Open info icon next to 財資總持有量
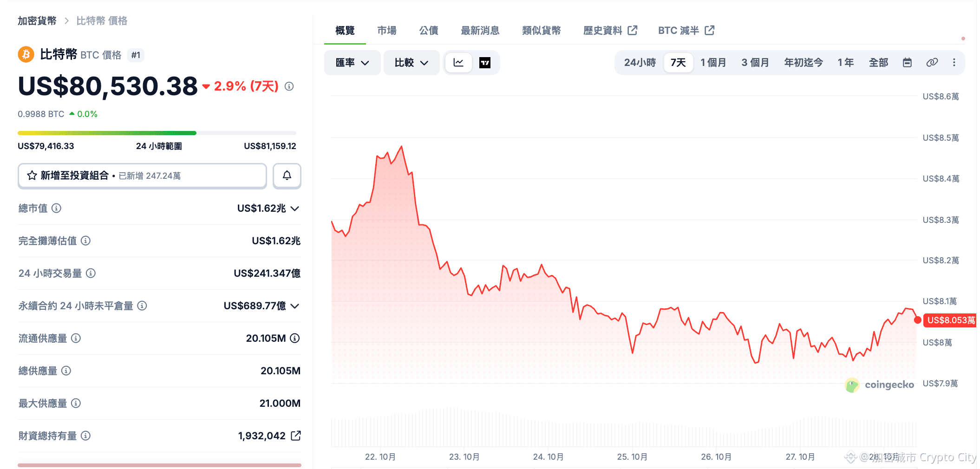The height and width of the screenshot is (469, 980). (x=85, y=436)
